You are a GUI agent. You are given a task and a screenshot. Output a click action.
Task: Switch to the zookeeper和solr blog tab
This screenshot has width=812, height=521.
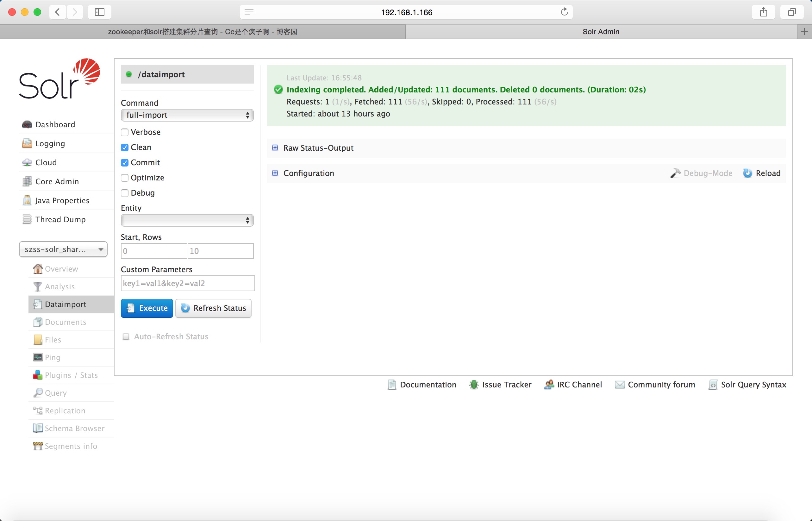[x=203, y=32]
